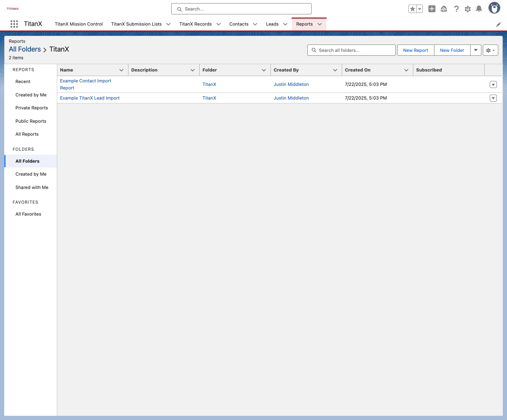Click the pencil edit navigation icon
This screenshot has width=507, height=420.
(x=498, y=24)
